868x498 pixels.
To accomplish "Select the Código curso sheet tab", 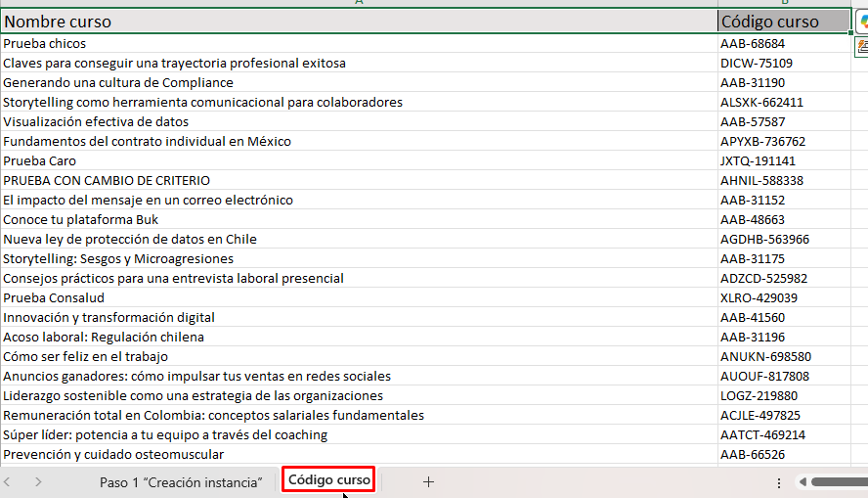I will coord(329,480).
